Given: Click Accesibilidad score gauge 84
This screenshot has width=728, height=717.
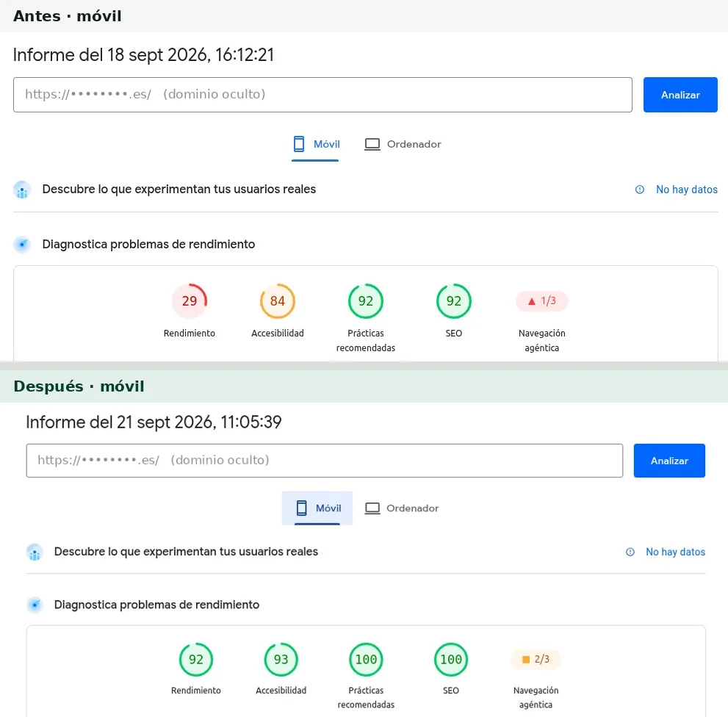Looking at the screenshot, I should (x=277, y=301).
